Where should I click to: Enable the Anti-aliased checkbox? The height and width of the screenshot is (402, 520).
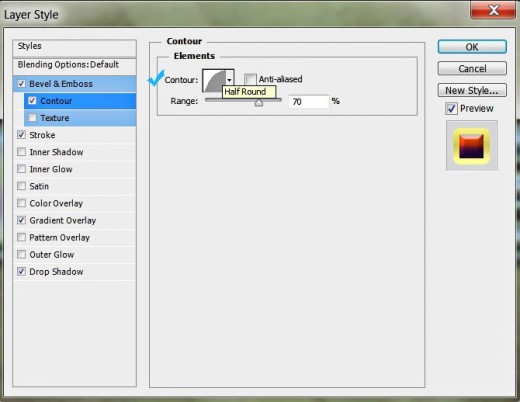(x=250, y=79)
